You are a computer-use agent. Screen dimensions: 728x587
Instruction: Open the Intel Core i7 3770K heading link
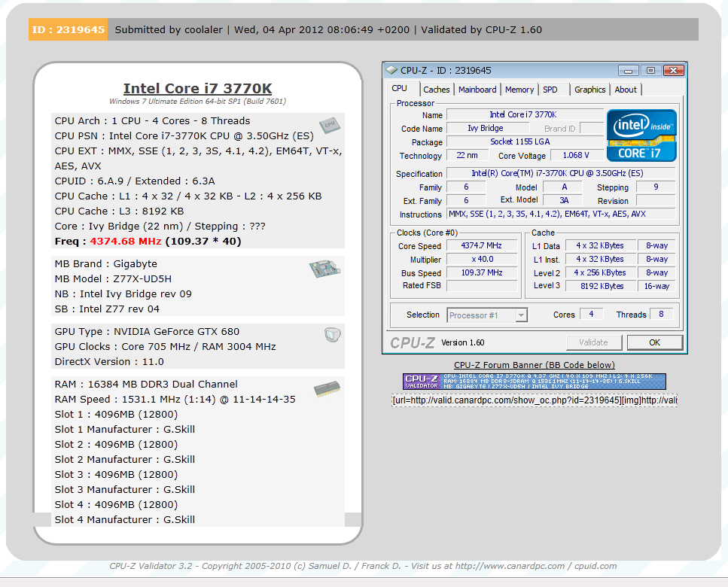(x=197, y=88)
